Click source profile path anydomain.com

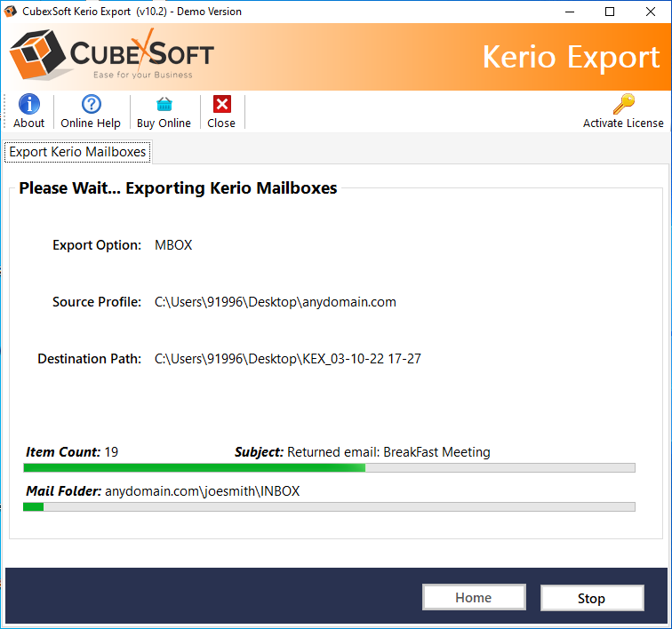click(x=276, y=302)
